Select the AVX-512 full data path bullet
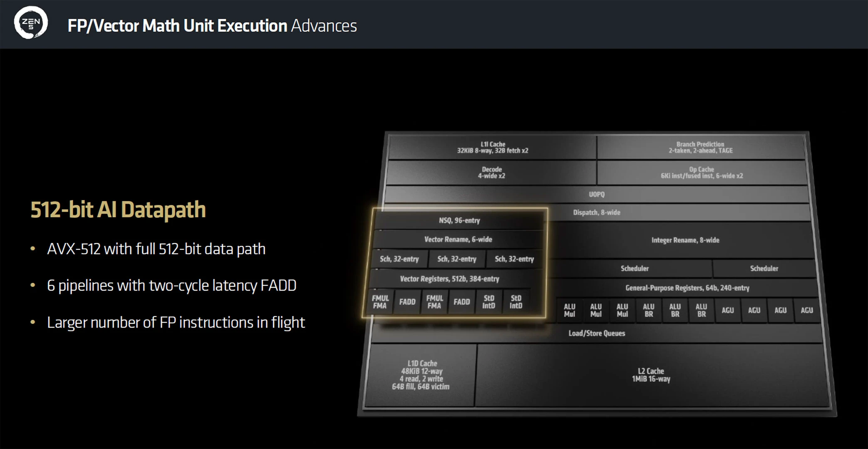The width and height of the screenshot is (868, 449). pos(156,249)
